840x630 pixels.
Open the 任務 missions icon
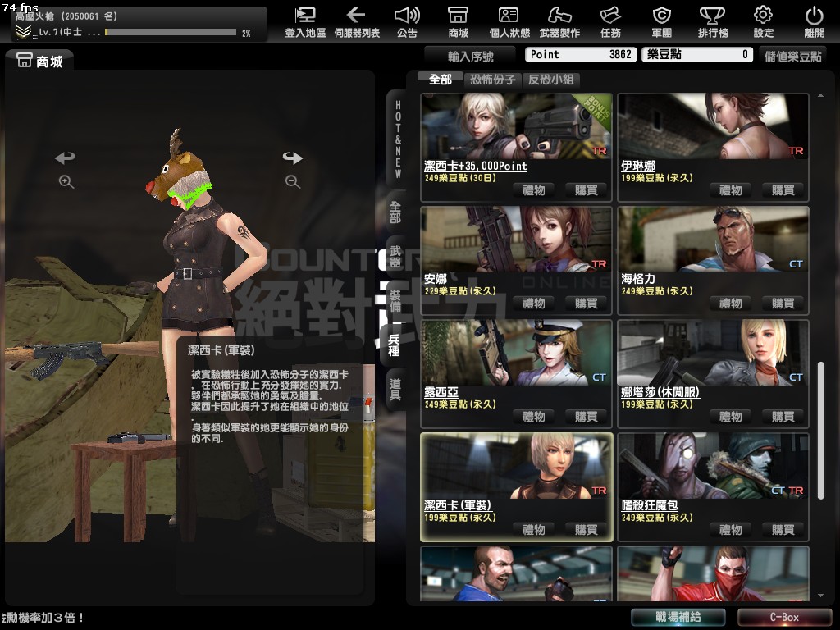610,22
